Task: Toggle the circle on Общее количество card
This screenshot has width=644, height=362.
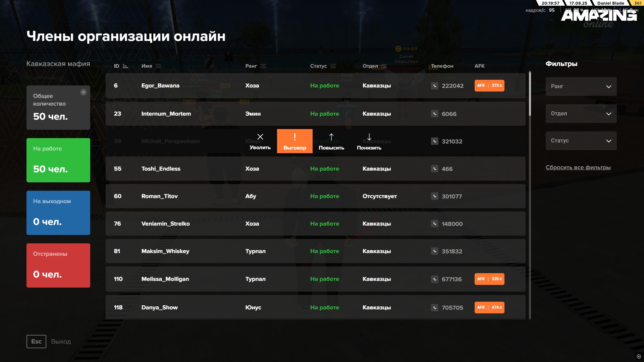Action: 84,92
